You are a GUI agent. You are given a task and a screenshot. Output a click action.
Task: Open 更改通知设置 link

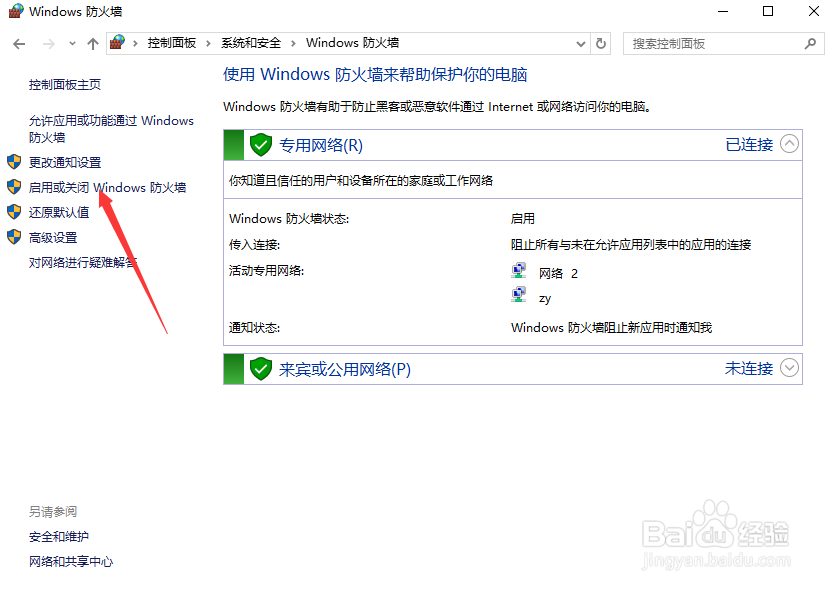click(x=65, y=162)
